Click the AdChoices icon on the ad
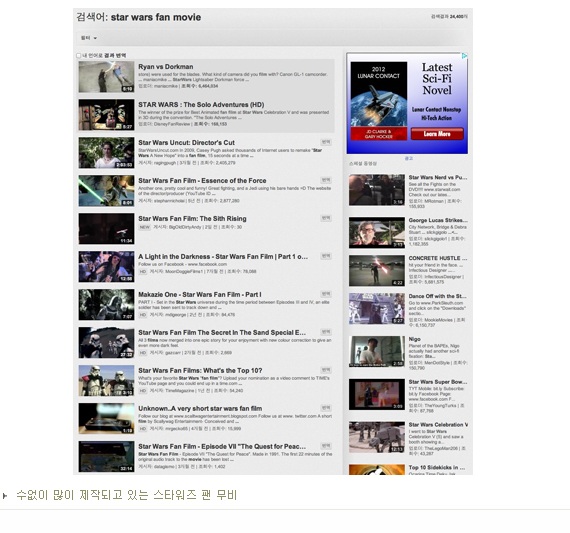Image resolution: width=570 pixels, height=533 pixels. 464,56
